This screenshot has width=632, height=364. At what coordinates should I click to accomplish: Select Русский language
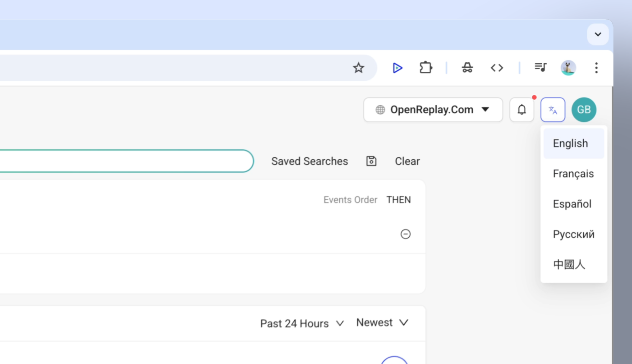tap(574, 234)
